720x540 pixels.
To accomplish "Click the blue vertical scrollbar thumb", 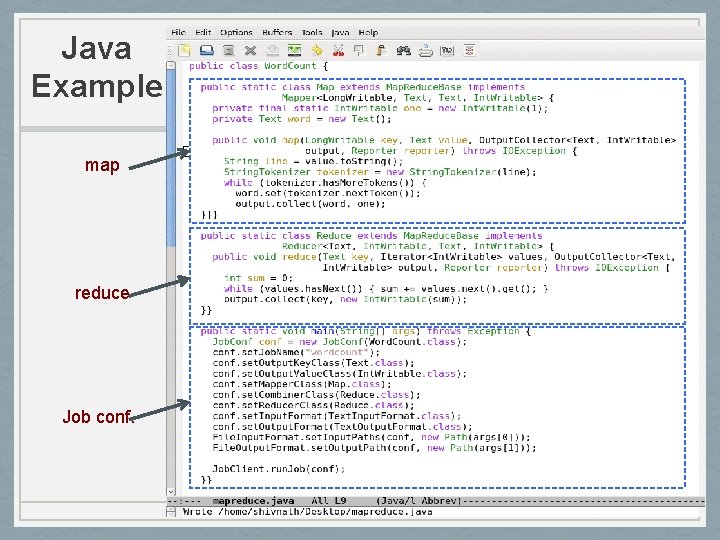I will [171, 158].
